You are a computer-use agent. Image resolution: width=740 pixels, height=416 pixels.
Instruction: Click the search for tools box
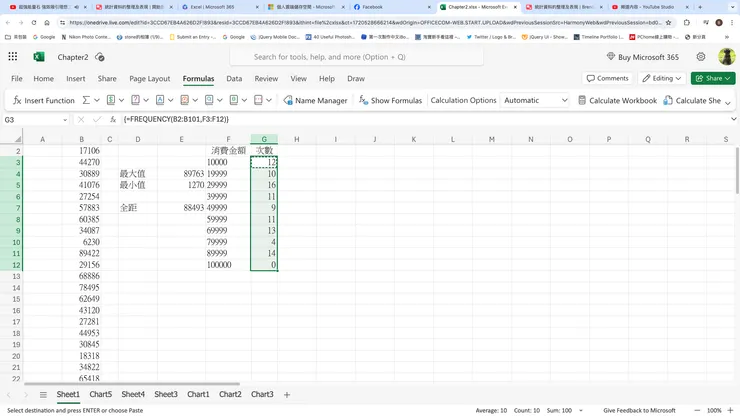[x=356, y=57]
